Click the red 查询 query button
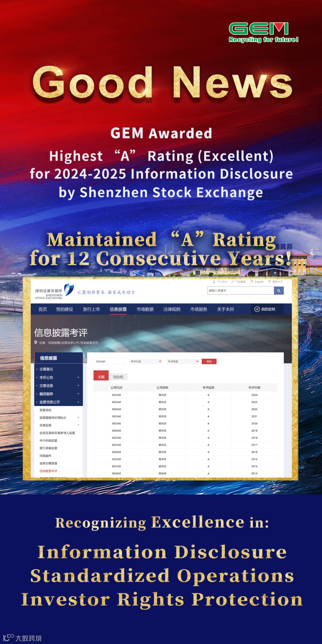Screen dimensions: 322x644 pyautogui.click(x=209, y=361)
